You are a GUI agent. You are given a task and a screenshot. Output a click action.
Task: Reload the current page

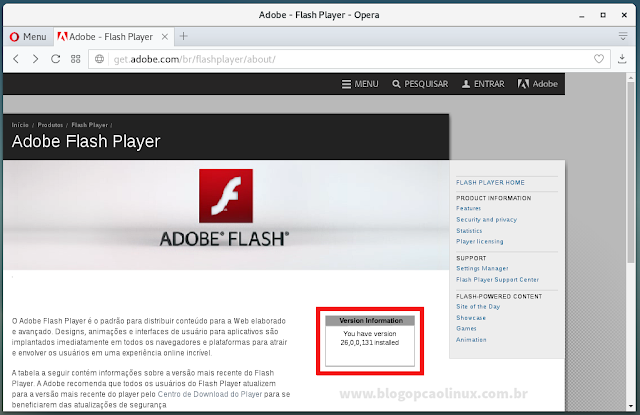(x=56, y=59)
